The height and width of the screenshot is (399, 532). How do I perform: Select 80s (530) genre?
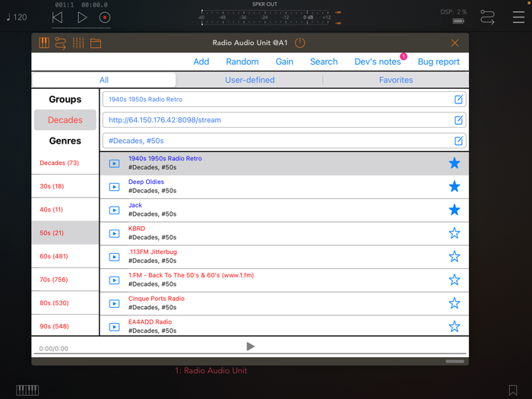[65, 303]
